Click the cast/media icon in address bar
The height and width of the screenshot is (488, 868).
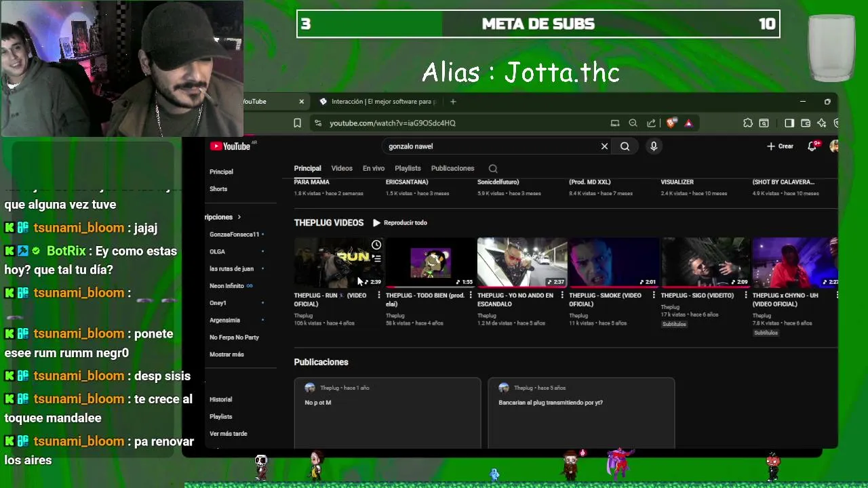(x=615, y=123)
